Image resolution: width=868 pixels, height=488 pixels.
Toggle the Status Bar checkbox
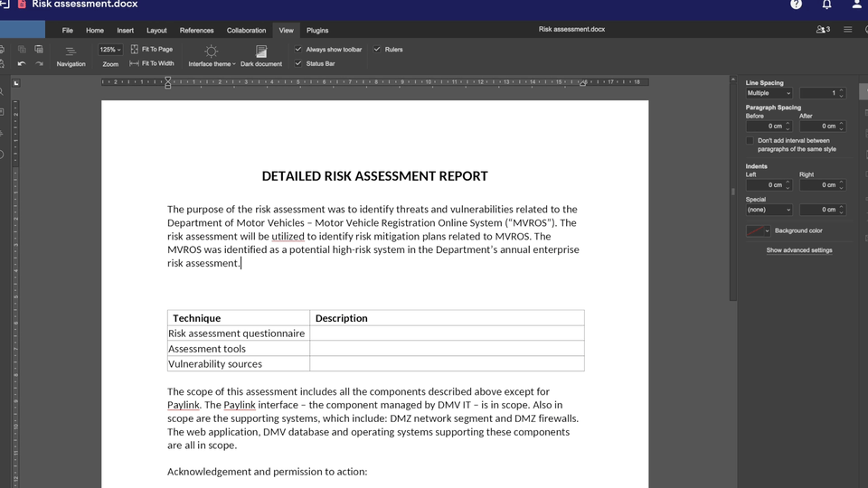298,63
